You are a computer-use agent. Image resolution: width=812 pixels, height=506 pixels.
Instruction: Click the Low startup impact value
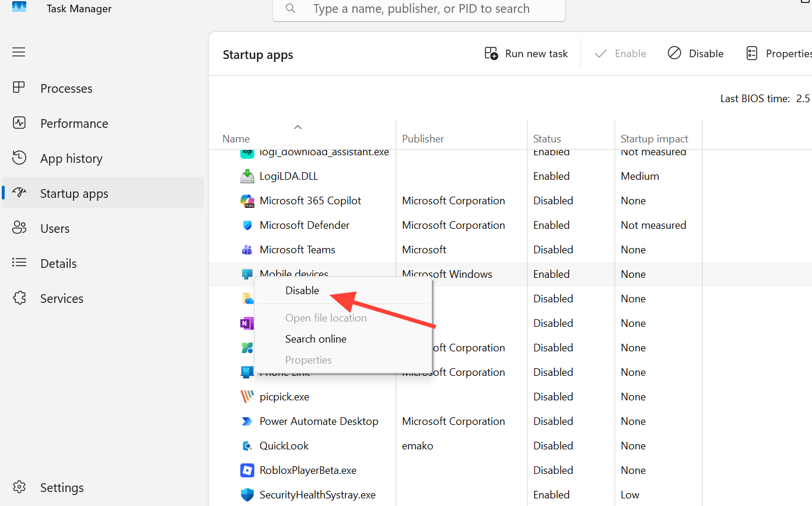[630, 495]
